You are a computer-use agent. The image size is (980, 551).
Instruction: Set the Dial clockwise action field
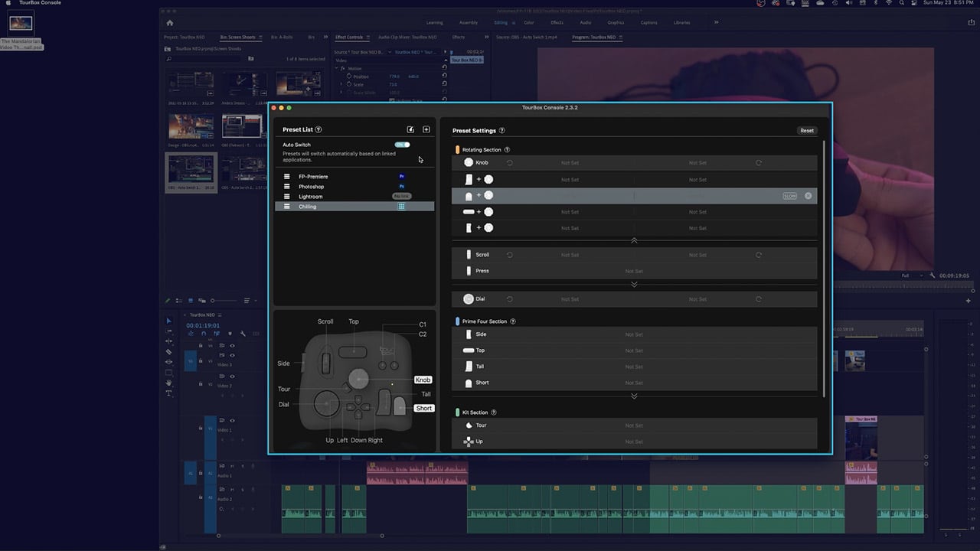(697, 299)
